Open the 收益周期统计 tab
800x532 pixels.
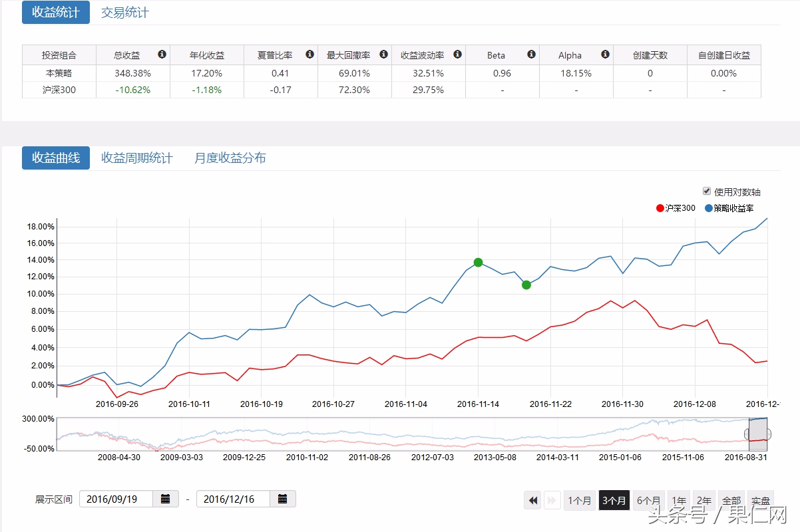pos(137,158)
